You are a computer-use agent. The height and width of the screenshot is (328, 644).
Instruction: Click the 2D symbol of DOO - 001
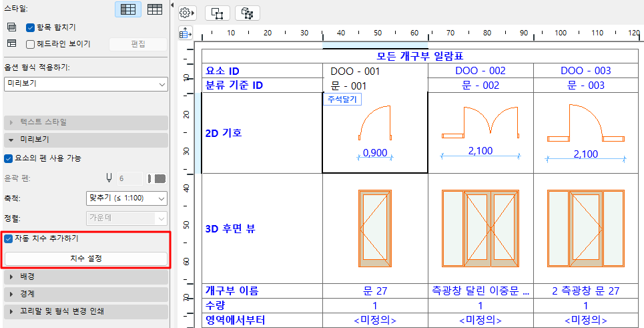(x=375, y=123)
